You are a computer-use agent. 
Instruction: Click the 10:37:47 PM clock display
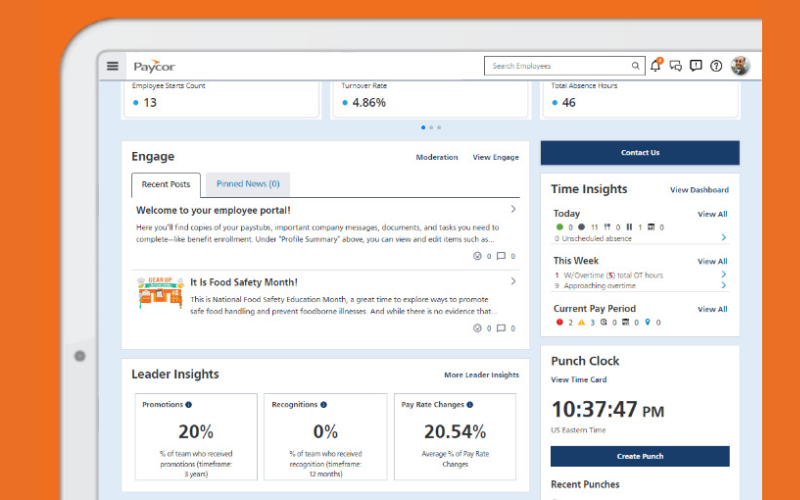(x=608, y=410)
